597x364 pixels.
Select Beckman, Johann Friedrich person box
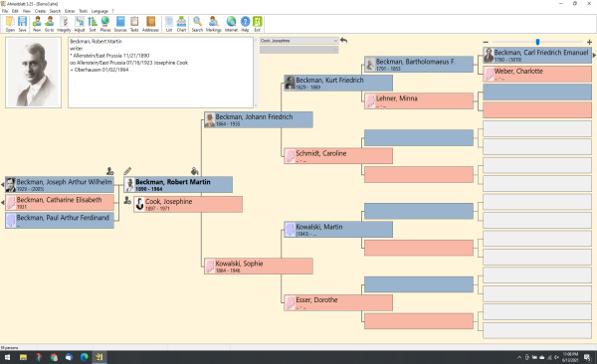point(259,119)
